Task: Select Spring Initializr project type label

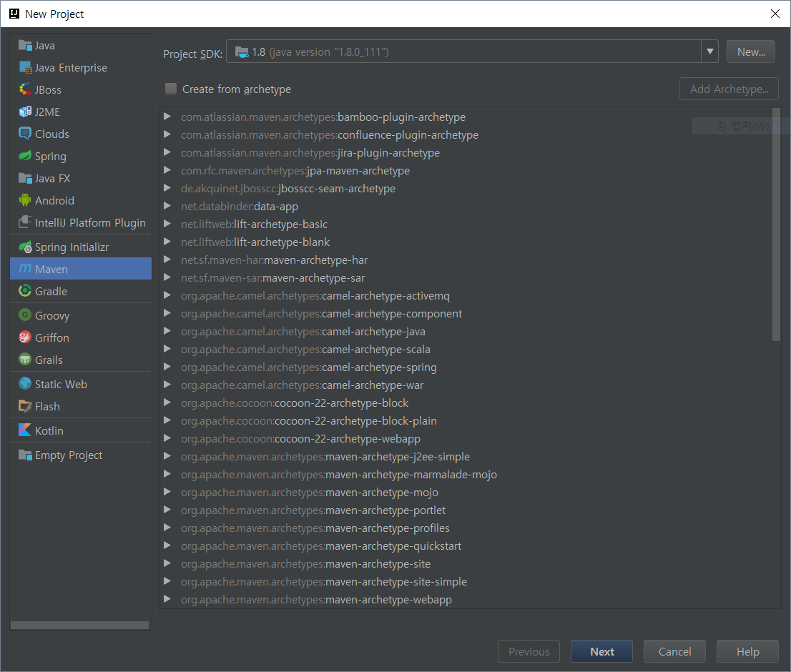Action: [x=72, y=247]
